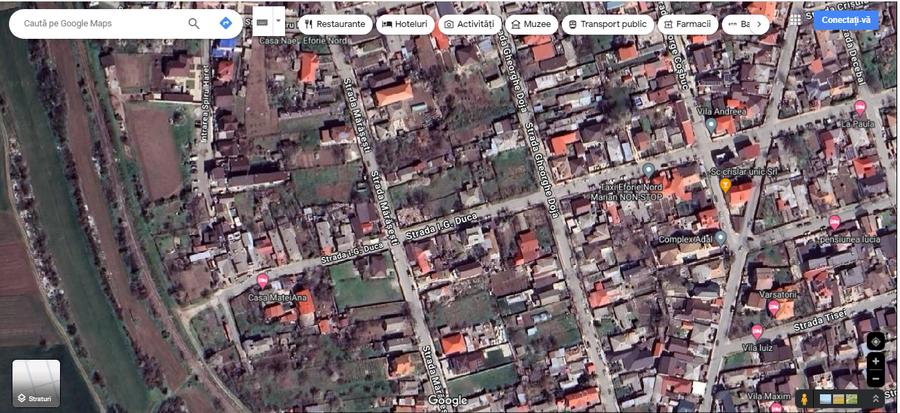
Task: Click into Caută pe Google Maps field
Action: (x=103, y=24)
